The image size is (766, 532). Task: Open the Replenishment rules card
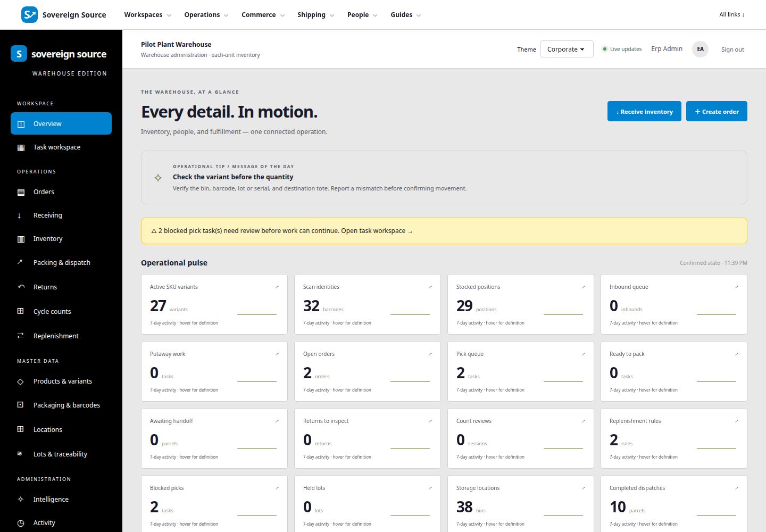click(674, 438)
